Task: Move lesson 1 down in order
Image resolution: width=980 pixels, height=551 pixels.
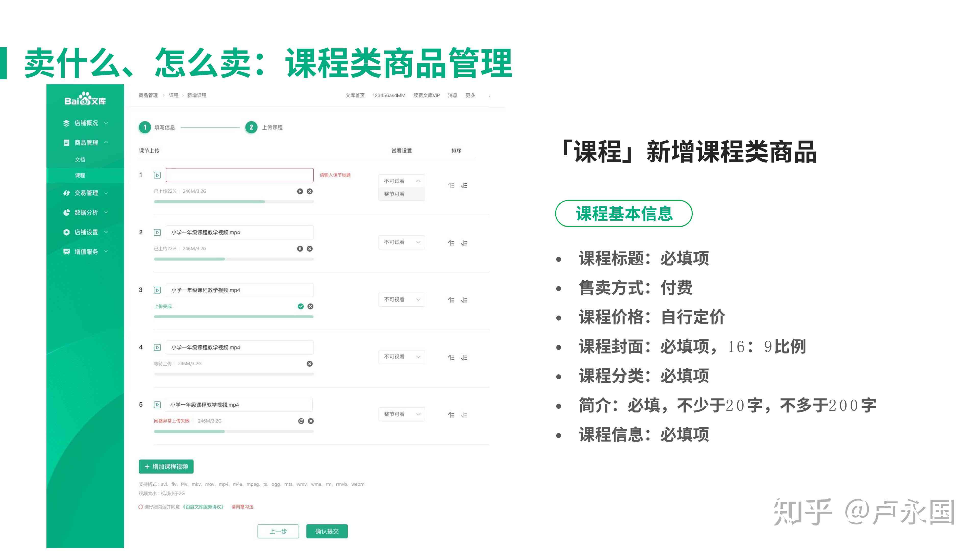Action: (464, 185)
